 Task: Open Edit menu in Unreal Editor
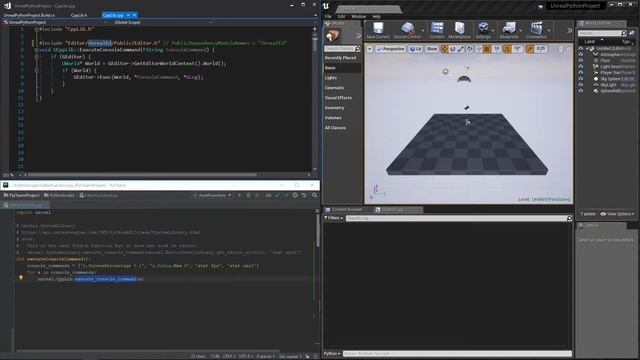coord(341,17)
